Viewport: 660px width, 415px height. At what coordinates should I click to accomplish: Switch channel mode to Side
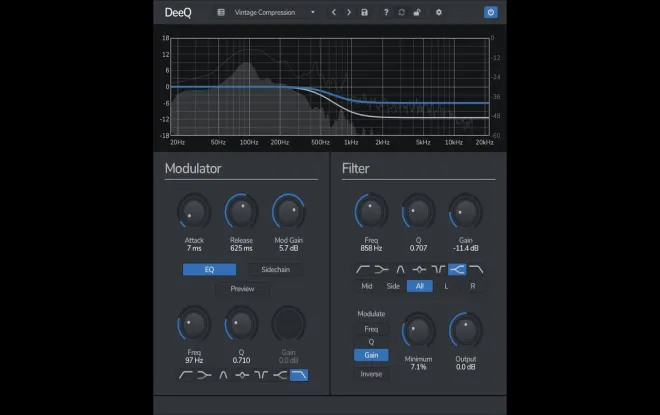(x=393, y=286)
